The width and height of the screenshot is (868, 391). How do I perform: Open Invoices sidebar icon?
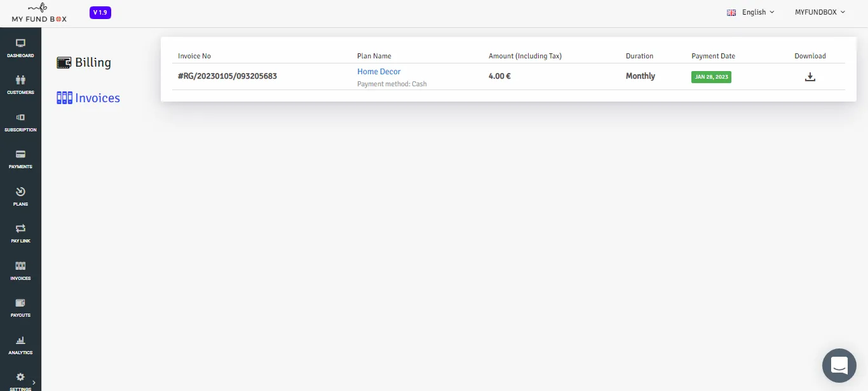[20, 266]
